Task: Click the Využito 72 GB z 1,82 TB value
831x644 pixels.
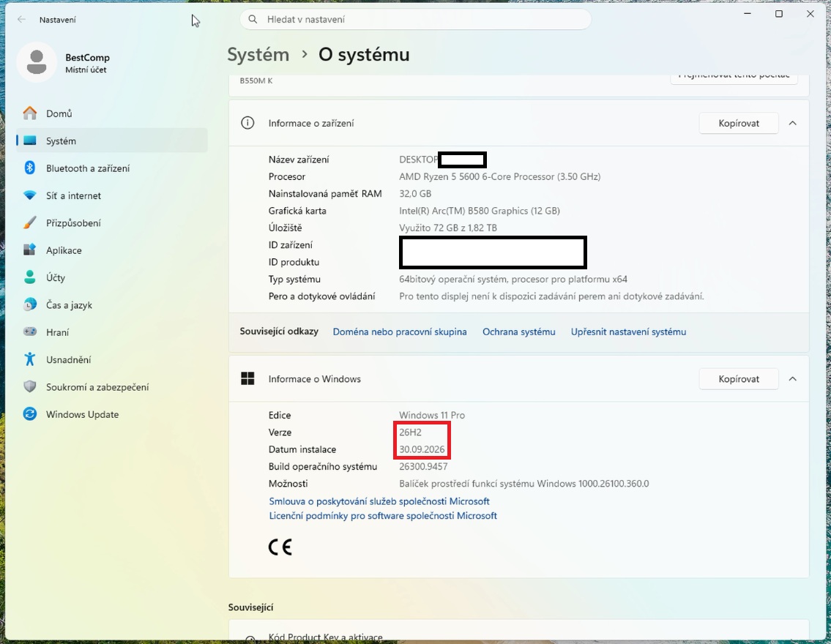Action: (x=448, y=228)
